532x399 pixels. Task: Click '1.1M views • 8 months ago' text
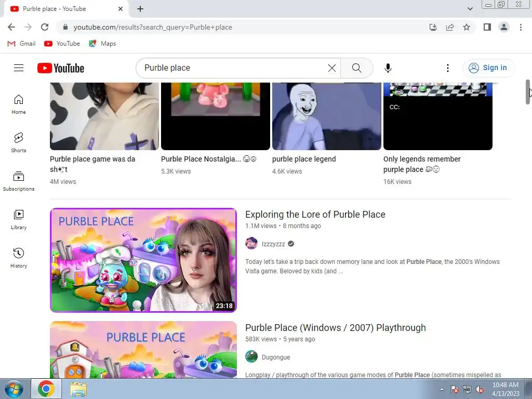coord(283,226)
